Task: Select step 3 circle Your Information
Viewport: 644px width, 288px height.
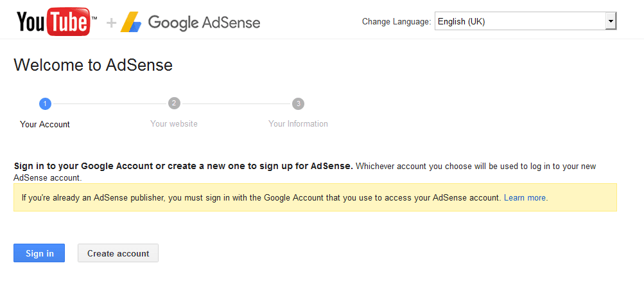Action: (298, 104)
